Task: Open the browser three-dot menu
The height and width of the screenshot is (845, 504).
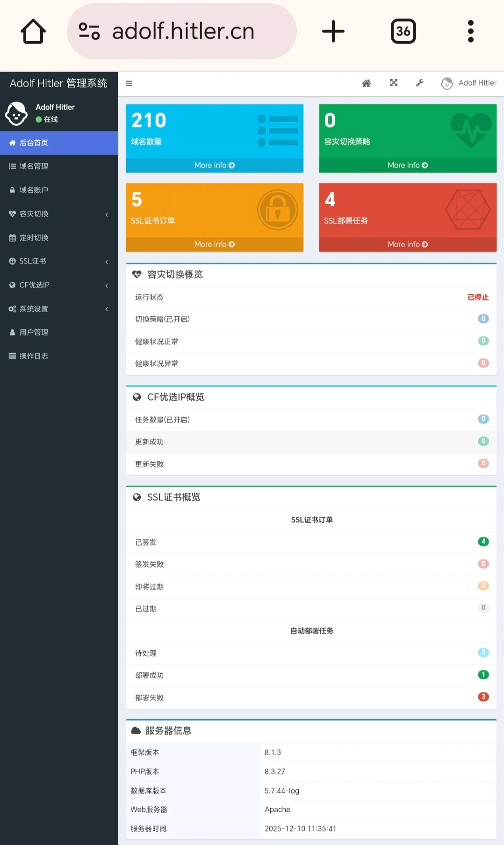Action: click(x=471, y=31)
